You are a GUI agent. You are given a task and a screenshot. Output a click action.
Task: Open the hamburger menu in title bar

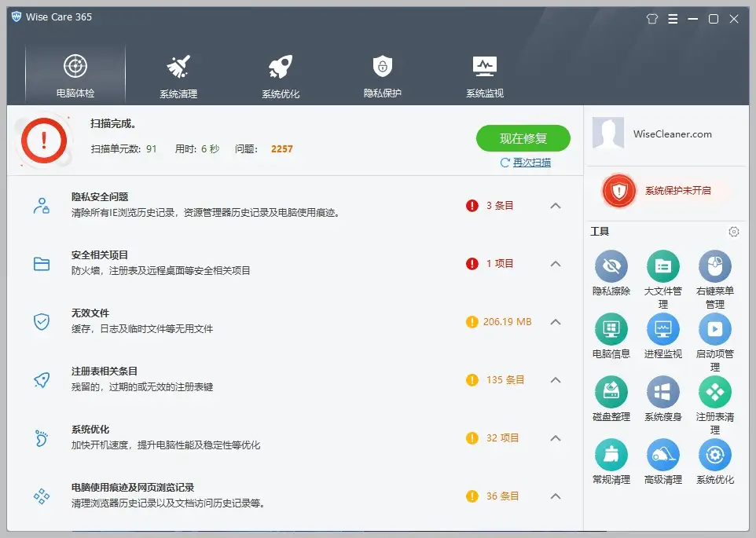673,18
